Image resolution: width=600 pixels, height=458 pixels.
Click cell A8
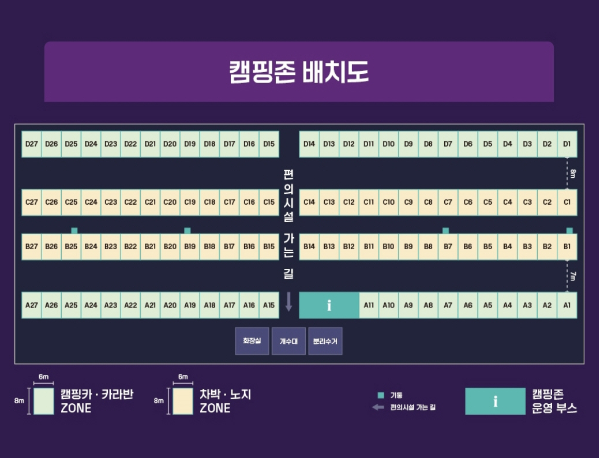click(x=428, y=305)
